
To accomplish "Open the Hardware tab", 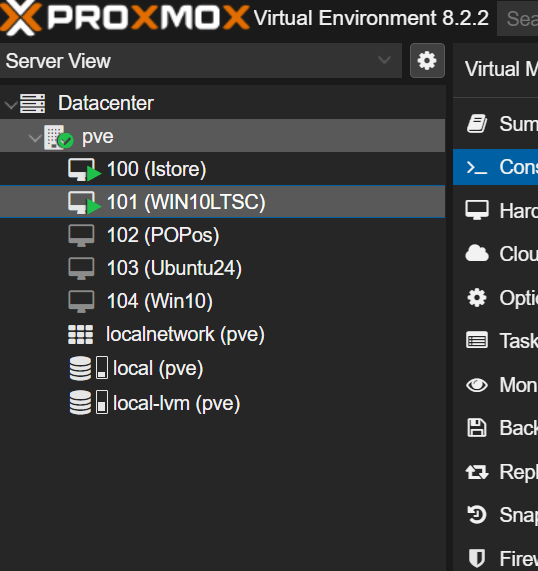I will coord(495,210).
